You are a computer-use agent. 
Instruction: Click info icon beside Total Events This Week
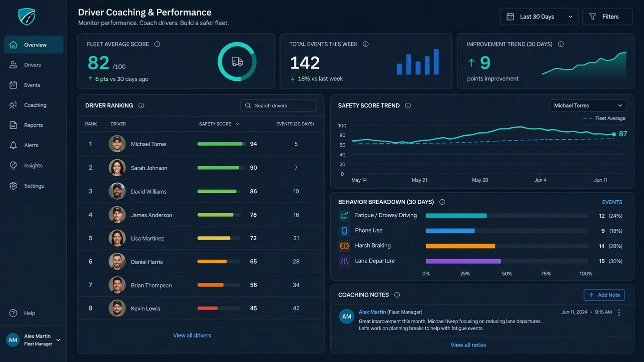pyautogui.click(x=366, y=44)
